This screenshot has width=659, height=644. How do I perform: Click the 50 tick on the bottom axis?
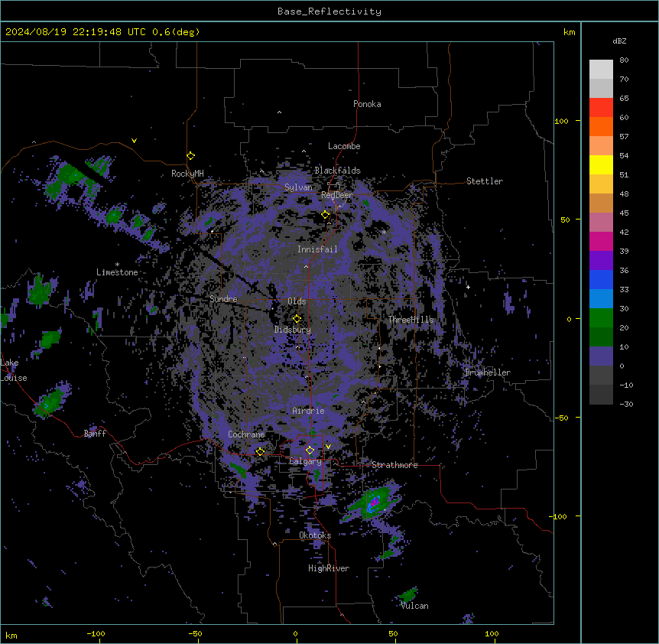coord(393,633)
